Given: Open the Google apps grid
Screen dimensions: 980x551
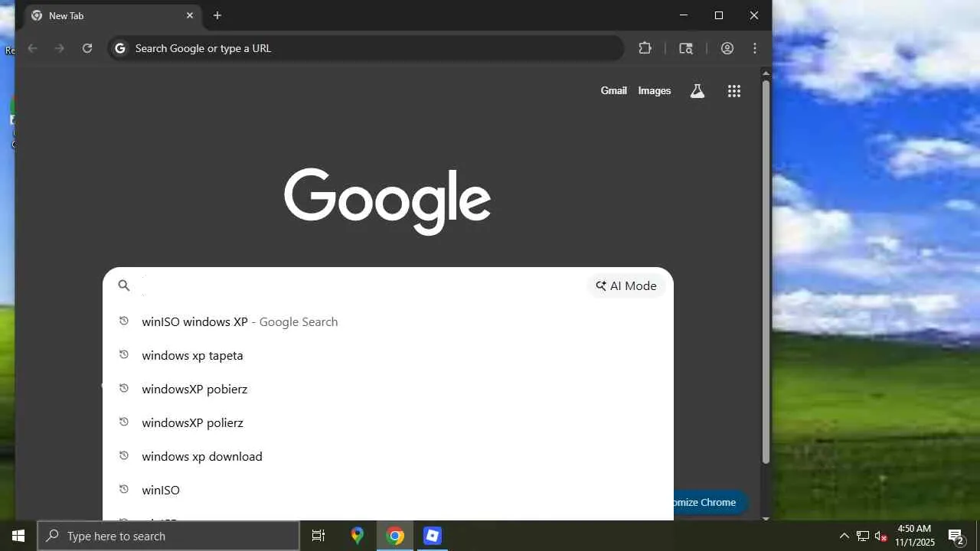Looking at the screenshot, I should click(734, 91).
